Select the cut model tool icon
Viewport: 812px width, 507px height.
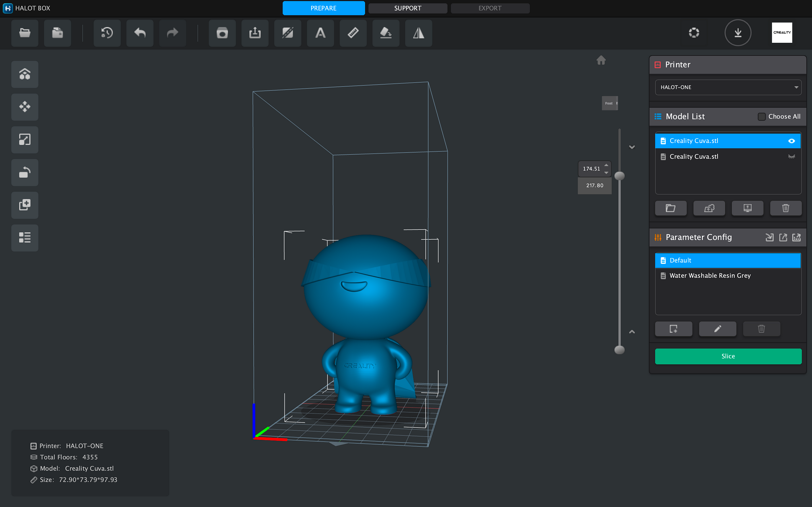tap(287, 33)
